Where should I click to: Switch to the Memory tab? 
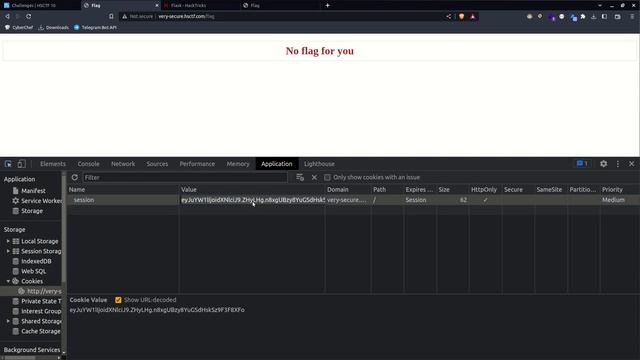(238, 164)
